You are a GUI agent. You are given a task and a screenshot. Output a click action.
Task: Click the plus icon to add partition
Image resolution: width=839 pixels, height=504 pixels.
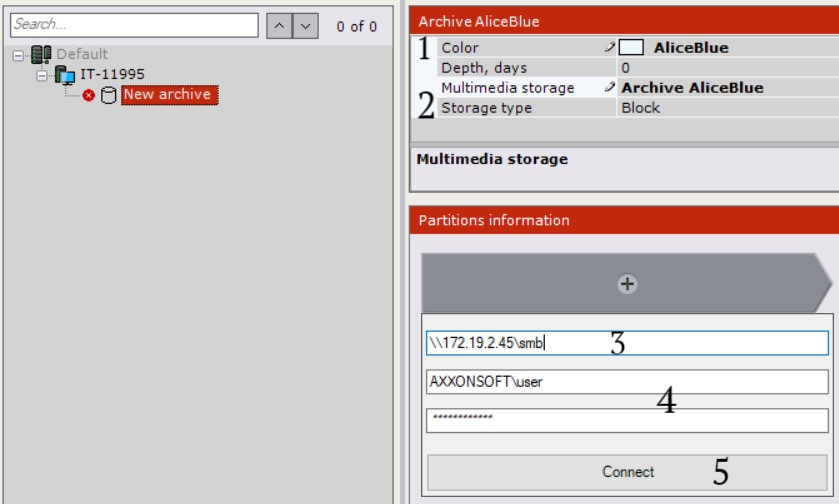pyautogui.click(x=627, y=284)
